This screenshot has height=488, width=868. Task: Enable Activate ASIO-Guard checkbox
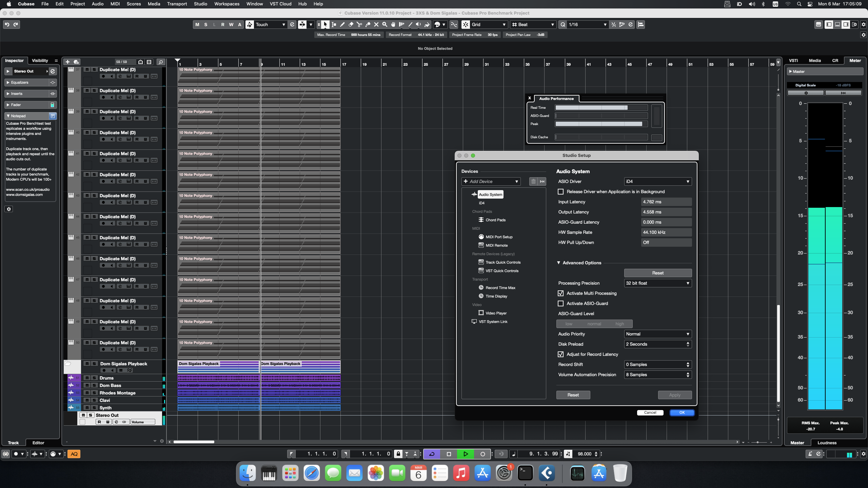561,303
